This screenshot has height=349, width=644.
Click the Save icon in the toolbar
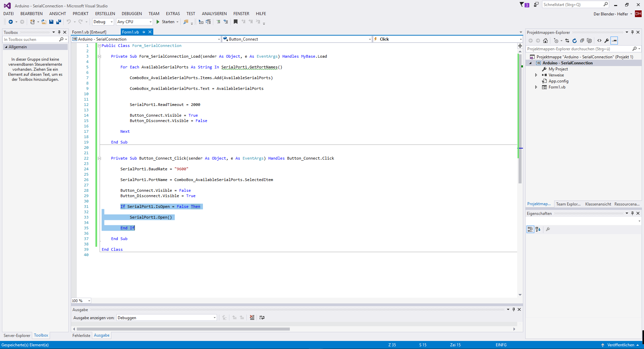(51, 22)
